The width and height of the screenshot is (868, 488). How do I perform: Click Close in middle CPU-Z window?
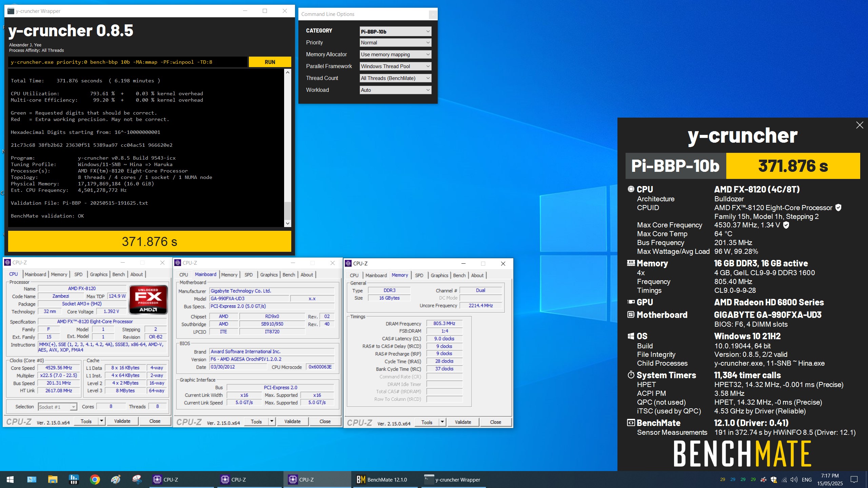pyautogui.click(x=325, y=422)
